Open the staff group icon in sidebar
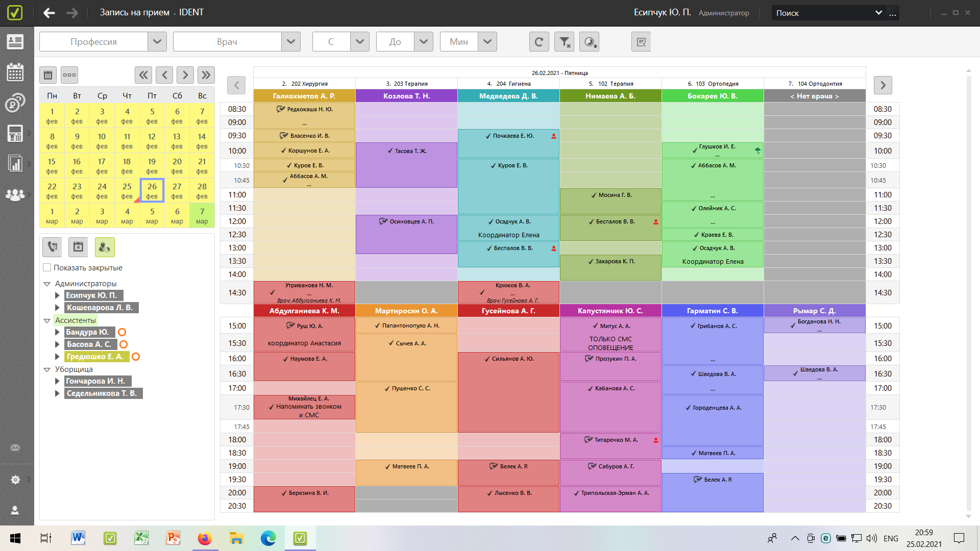The height and width of the screenshot is (551, 980). [x=15, y=194]
